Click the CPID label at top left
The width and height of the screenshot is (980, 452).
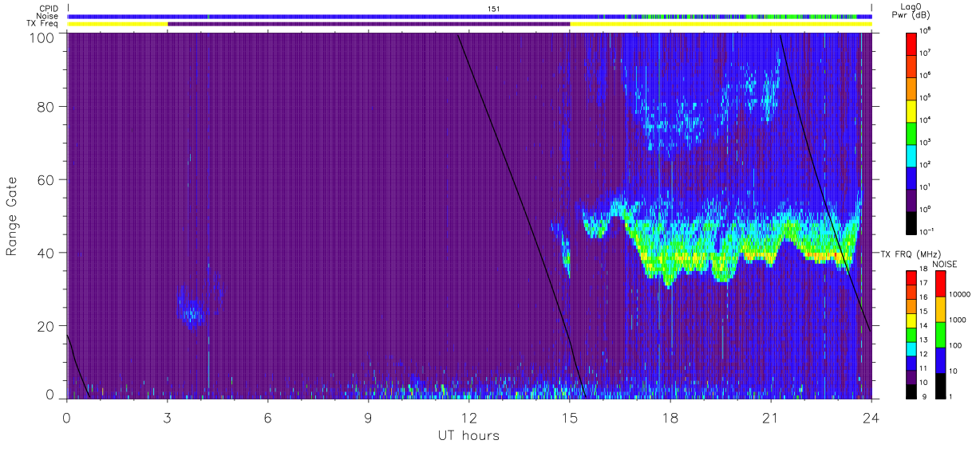click(48, 9)
